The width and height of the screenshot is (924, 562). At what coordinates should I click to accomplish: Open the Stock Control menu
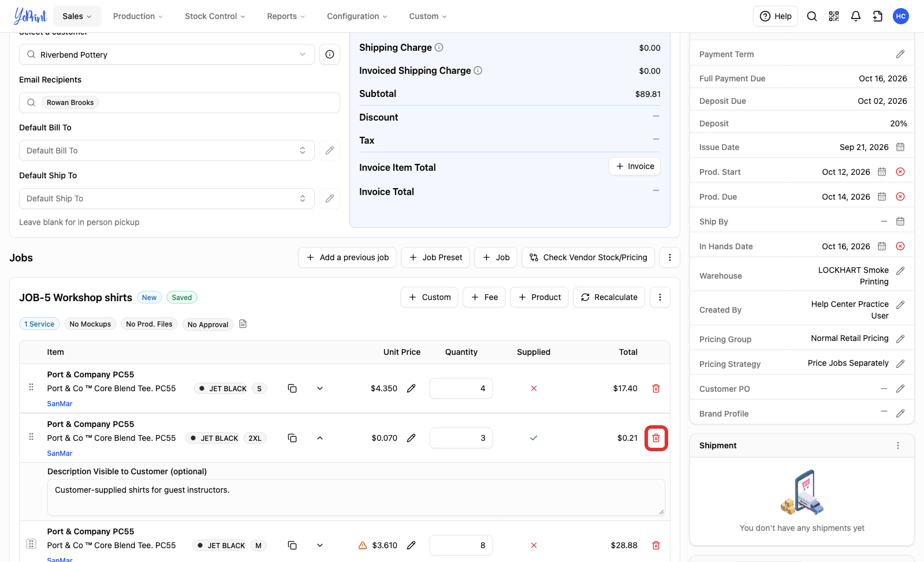pos(215,16)
